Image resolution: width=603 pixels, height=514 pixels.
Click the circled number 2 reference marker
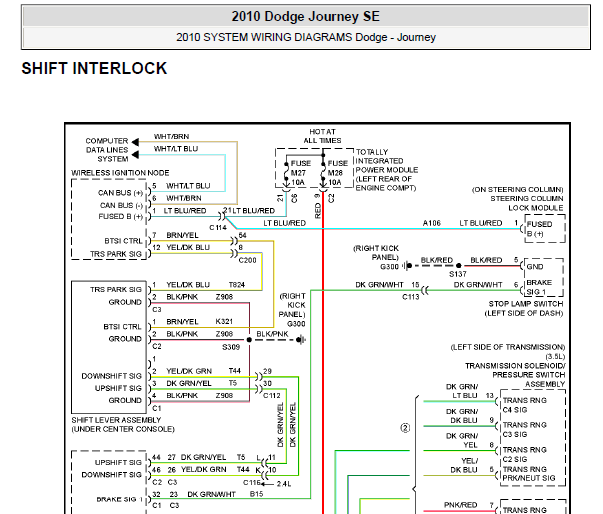(x=405, y=428)
